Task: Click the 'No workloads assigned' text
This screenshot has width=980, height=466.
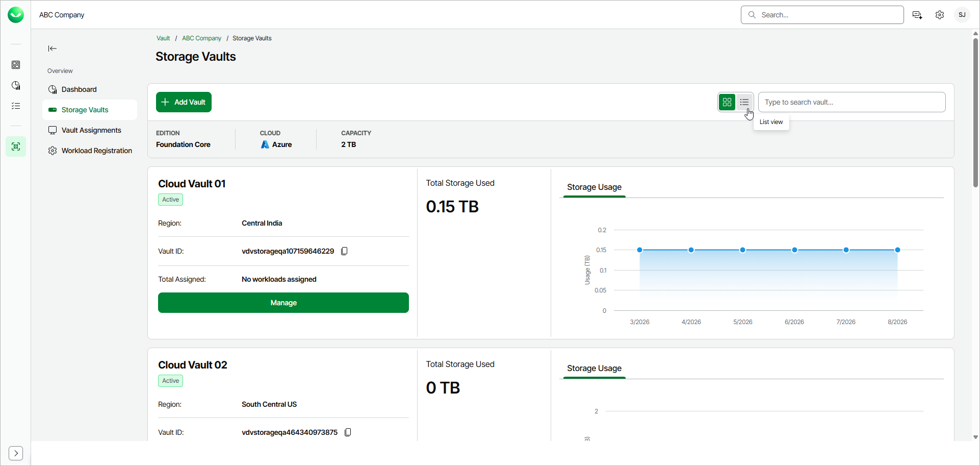Action: (279, 279)
